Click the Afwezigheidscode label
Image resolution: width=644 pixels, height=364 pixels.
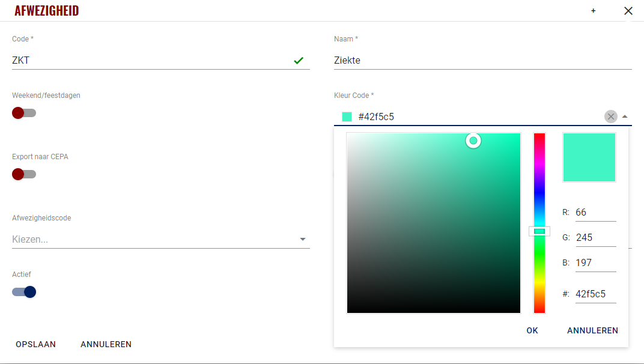click(x=41, y=218)
